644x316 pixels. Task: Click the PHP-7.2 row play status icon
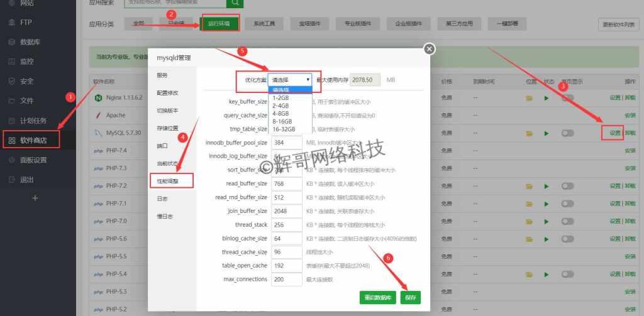click(547, 186)
